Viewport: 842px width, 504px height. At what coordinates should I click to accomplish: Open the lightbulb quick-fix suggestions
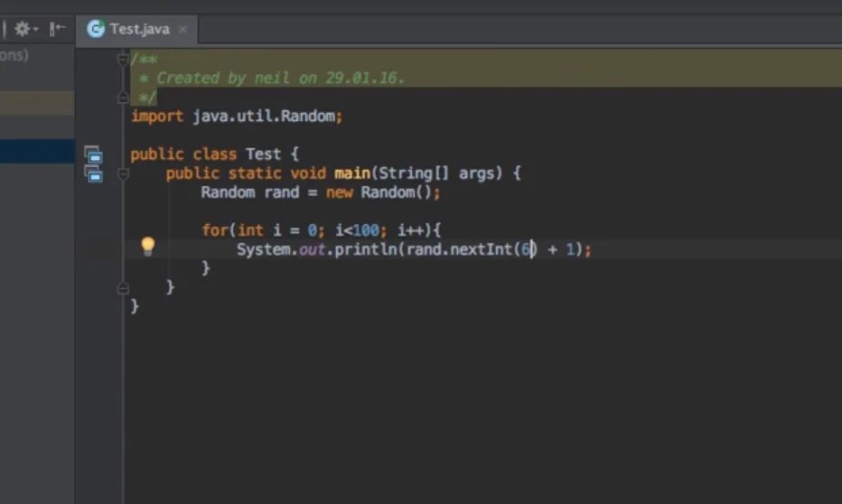click(x=147, y=247)
